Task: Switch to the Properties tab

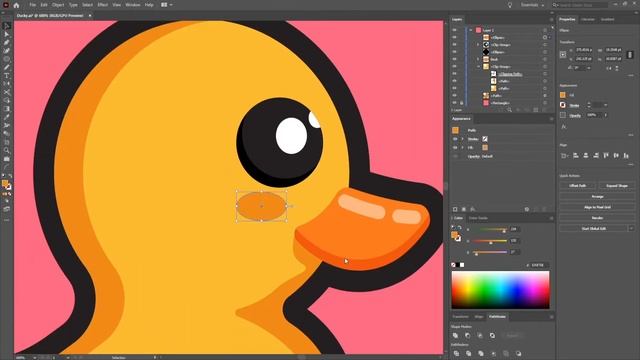Action: point(567,19)
